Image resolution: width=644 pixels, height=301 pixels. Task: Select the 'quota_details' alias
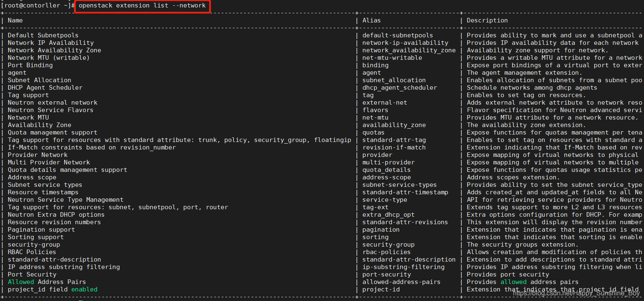coord(386,170)
